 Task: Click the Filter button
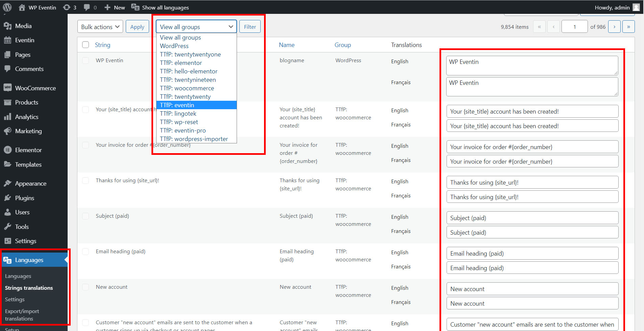pos(250,27)
